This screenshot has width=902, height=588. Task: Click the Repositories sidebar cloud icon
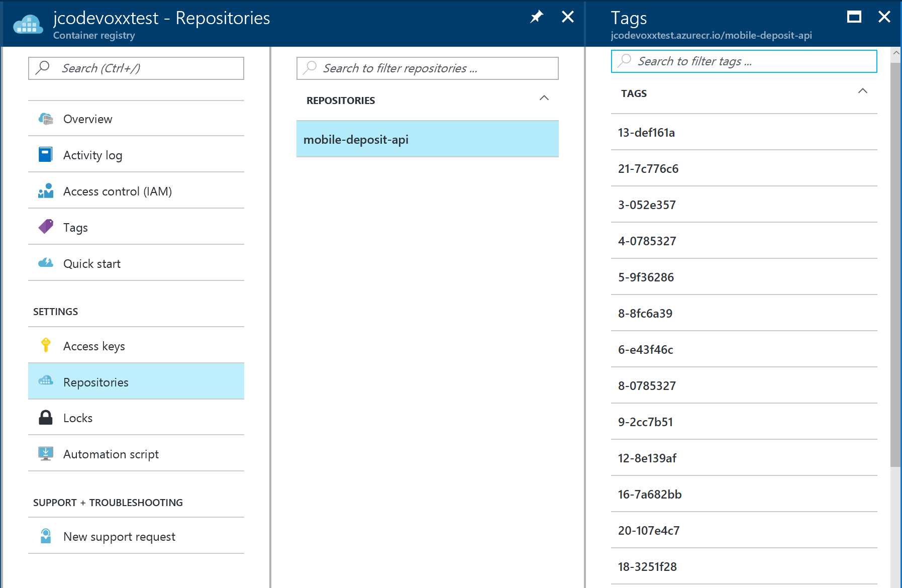point(46,380)
